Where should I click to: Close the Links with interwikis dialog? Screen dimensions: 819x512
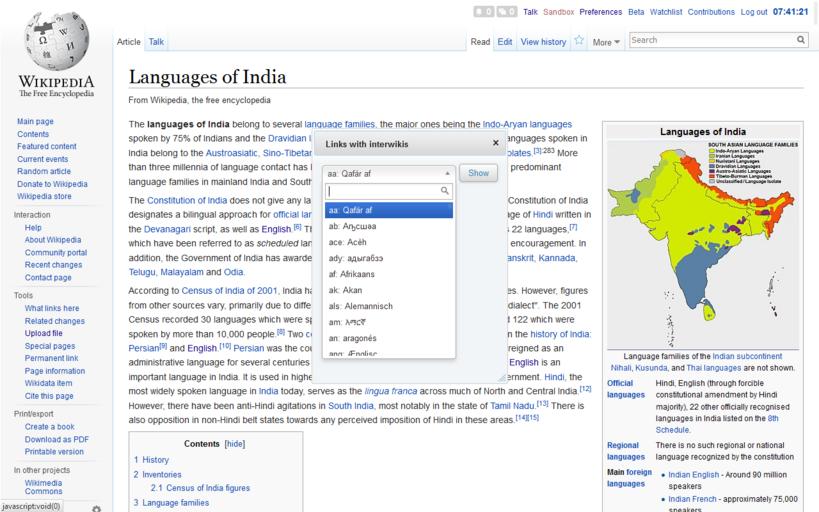495,143
